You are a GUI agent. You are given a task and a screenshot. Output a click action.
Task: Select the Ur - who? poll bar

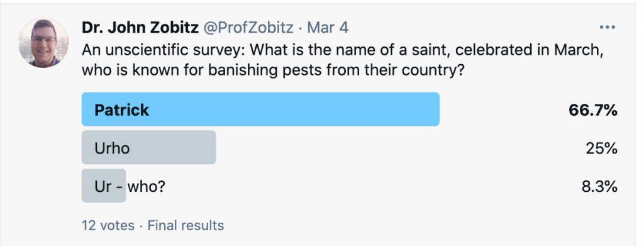click(x=104, y=186)
